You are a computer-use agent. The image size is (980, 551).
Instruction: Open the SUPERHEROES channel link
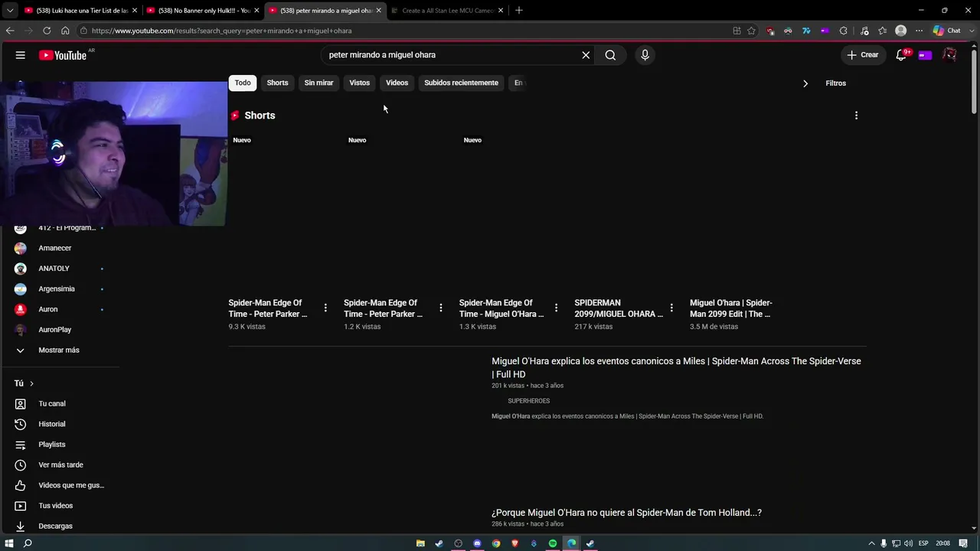coord(529,401)
